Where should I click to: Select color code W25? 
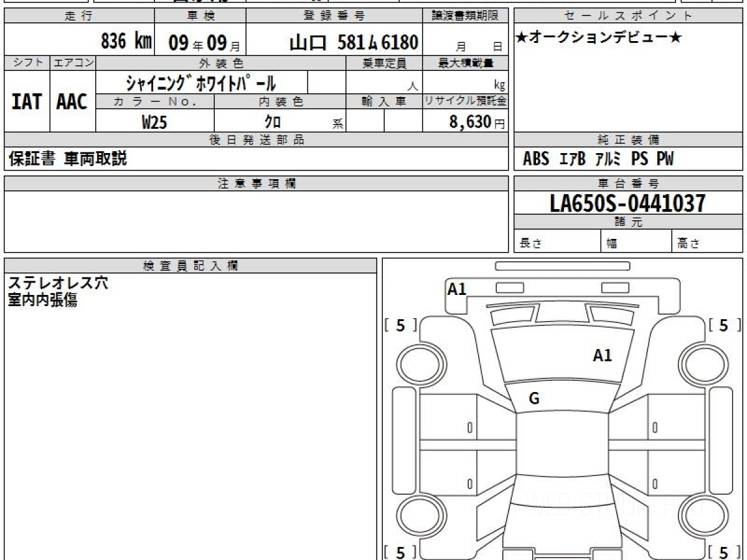[154, 121]
